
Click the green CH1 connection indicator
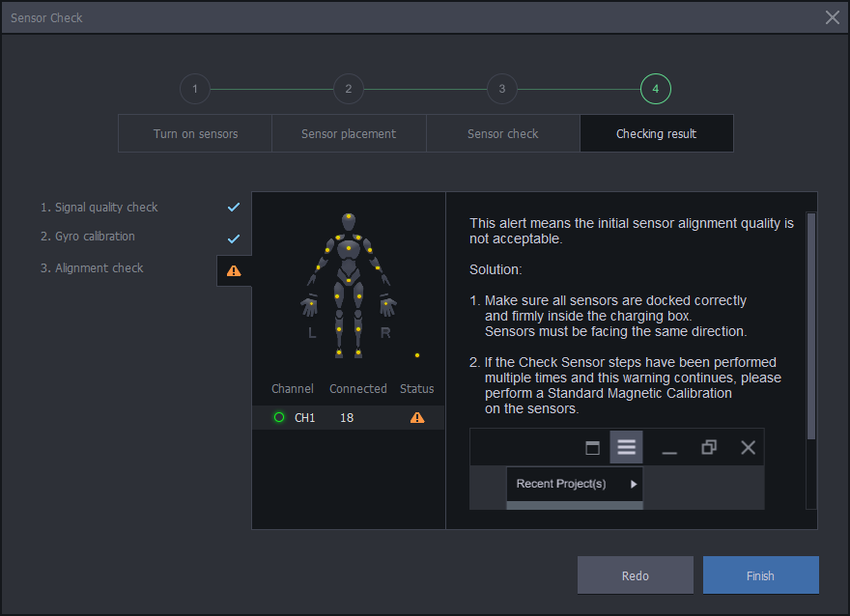click(x=279, y=417)
